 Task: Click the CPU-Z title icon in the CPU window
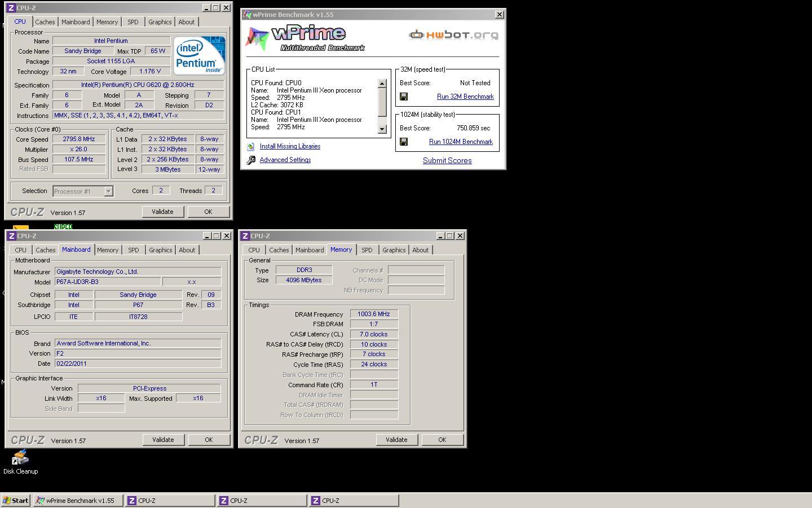coord(11,8)
